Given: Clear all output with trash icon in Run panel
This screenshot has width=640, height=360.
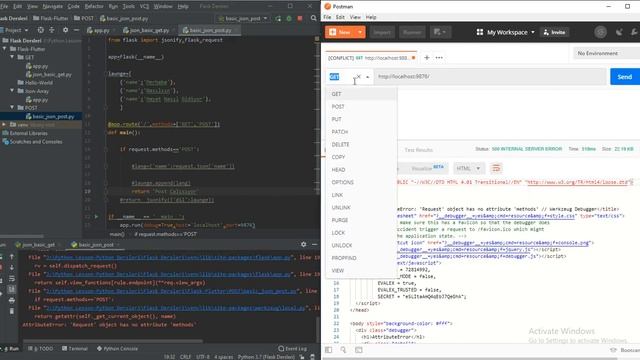Looking at the screenshot, I should (x=11, y=311).
